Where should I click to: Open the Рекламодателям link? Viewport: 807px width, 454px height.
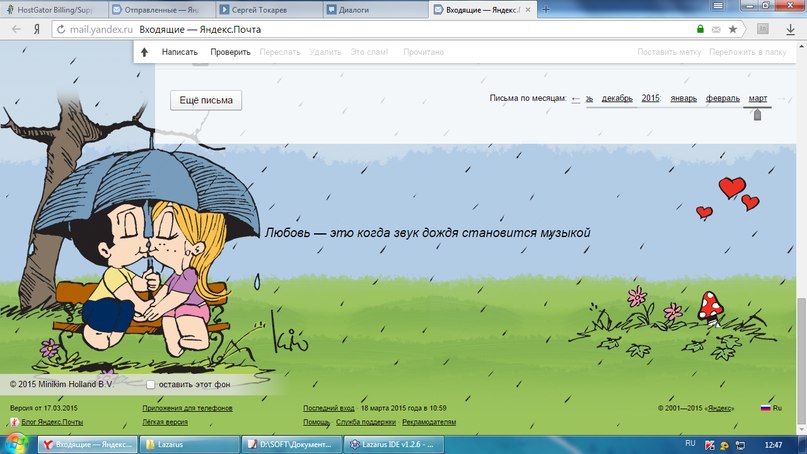click(x=429, y=422)
